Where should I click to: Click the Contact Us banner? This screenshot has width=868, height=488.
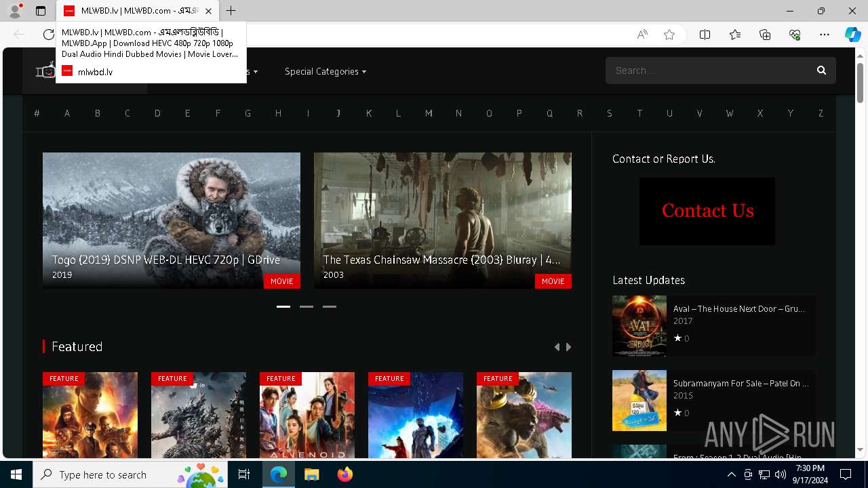pyautogui.click(x=707, y=211)
